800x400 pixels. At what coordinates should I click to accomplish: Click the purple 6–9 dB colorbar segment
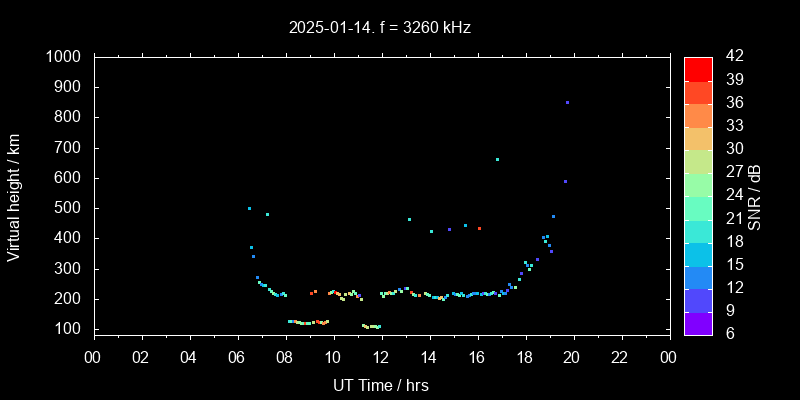[698, 322]
